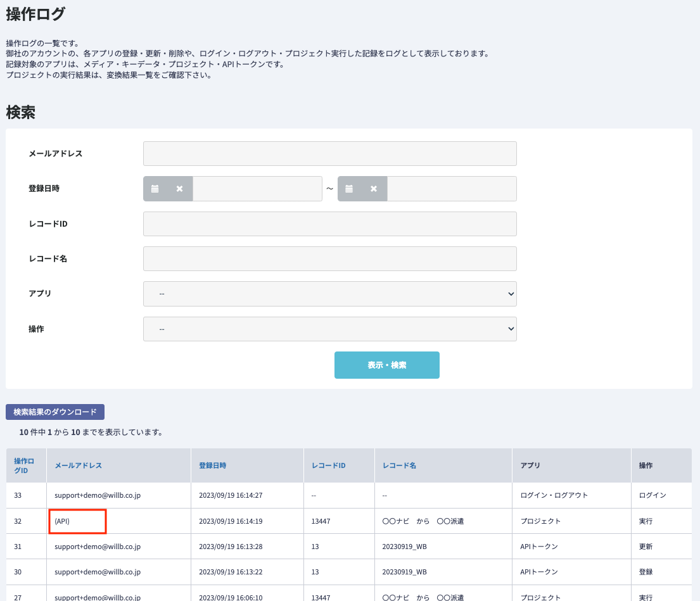Image resolution: width=700 pixels, height=601 pixels.
Task: Focus the メールアドレス search field
Action: coord(330,153)
